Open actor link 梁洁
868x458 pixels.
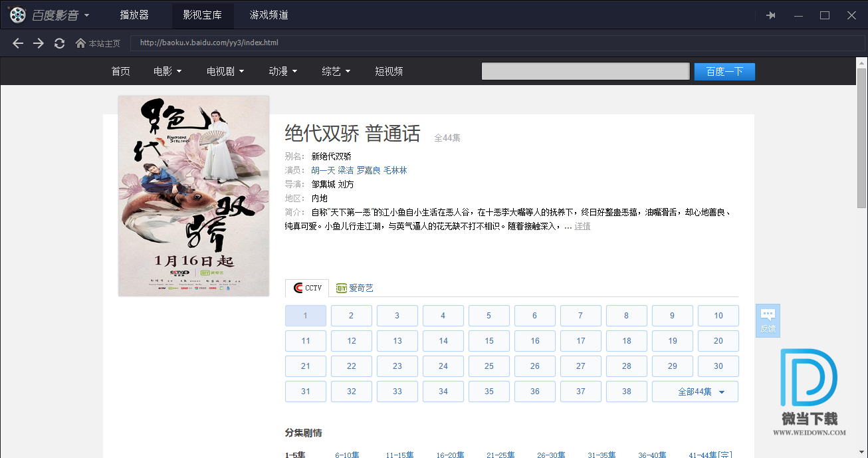point(346,170)
